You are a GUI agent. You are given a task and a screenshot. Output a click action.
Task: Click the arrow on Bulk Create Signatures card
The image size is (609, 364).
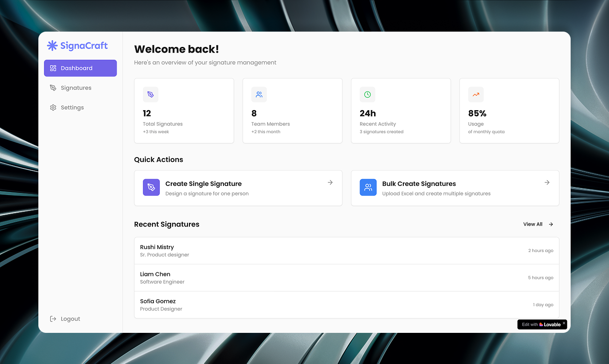tap(547, 182)
